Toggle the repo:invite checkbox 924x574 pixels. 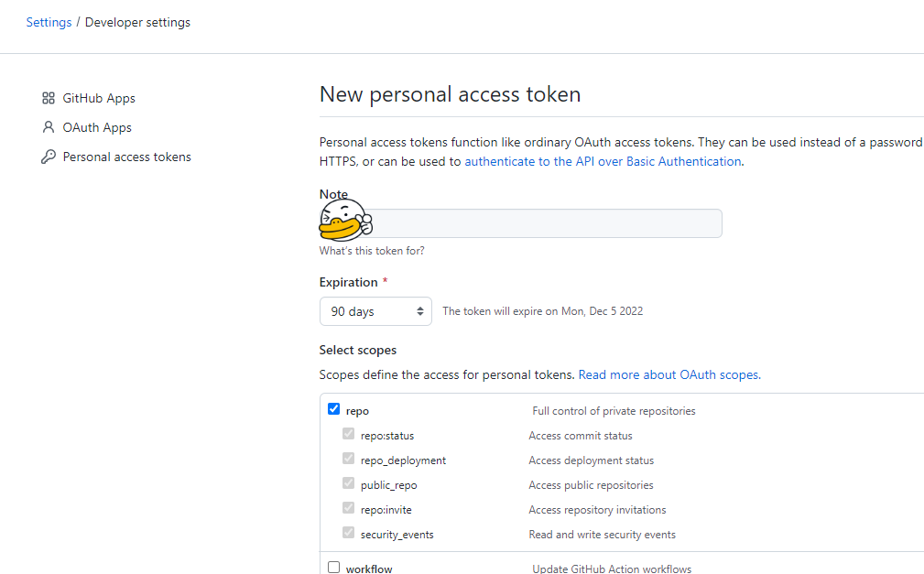[x=348, y=508]
